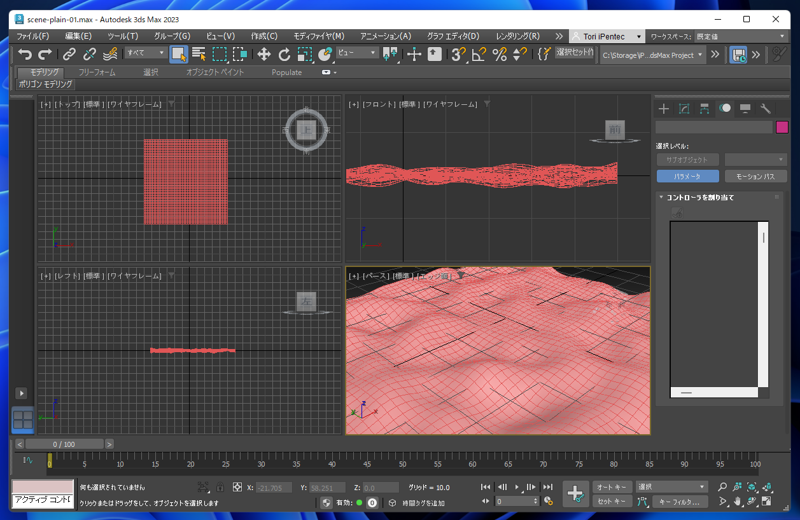800x520 pixels.
Task: Open the workspace selector dropdown
Action: pyautogui.click(x=742, y=36)
